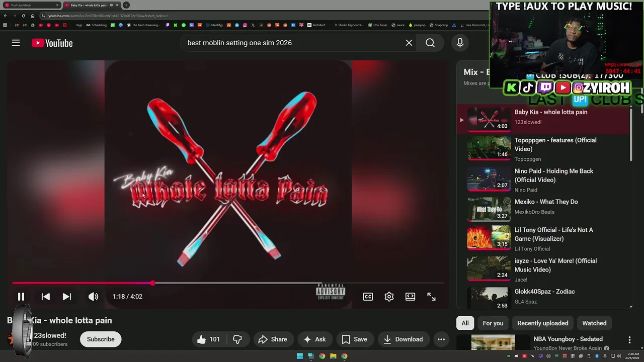Seek on the red video progress bar
This screenshot has width=644, height=362.
pyautogui.click(x=228, y=283)
